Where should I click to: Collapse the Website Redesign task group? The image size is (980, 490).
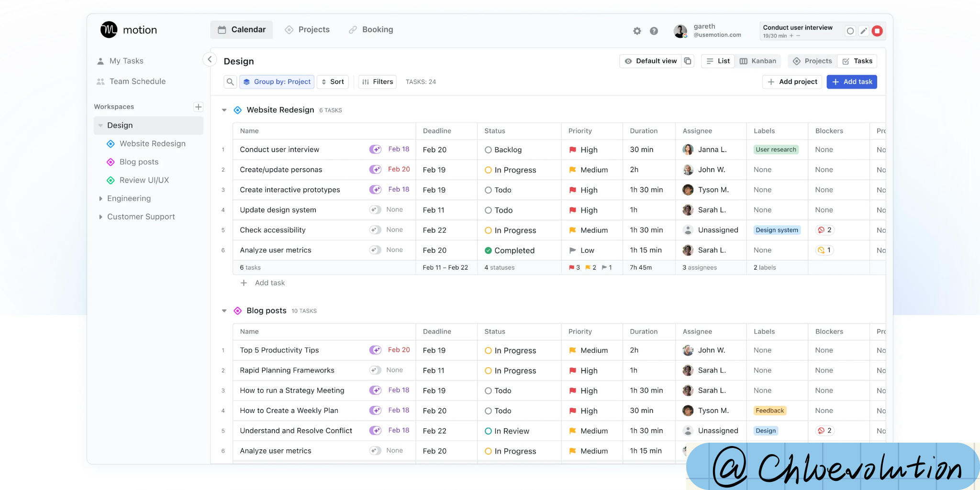point(224,110)
